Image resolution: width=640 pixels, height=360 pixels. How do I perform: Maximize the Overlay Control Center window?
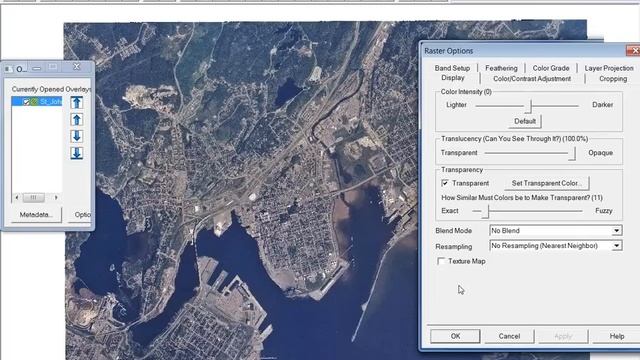click(x=53, y=67)
